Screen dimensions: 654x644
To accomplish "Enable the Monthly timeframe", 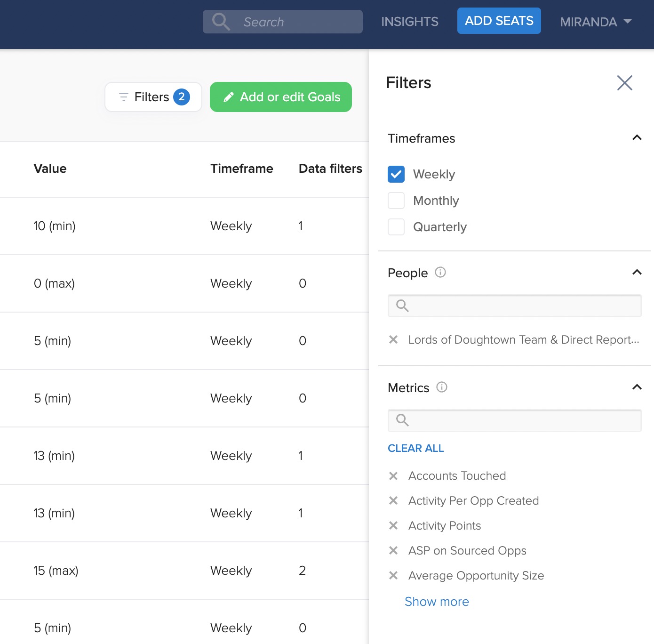I will tap(396, 201).
